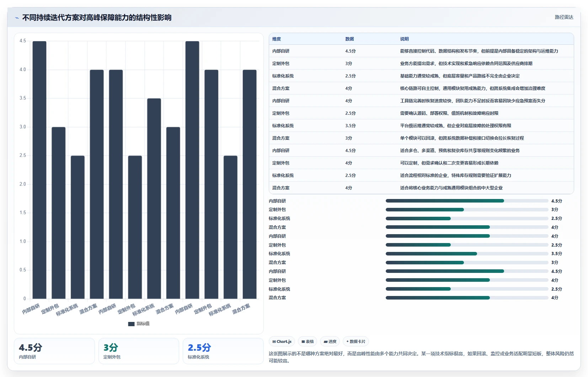
Task: Click the 数据 column header
Action: (x=349, y=39)
